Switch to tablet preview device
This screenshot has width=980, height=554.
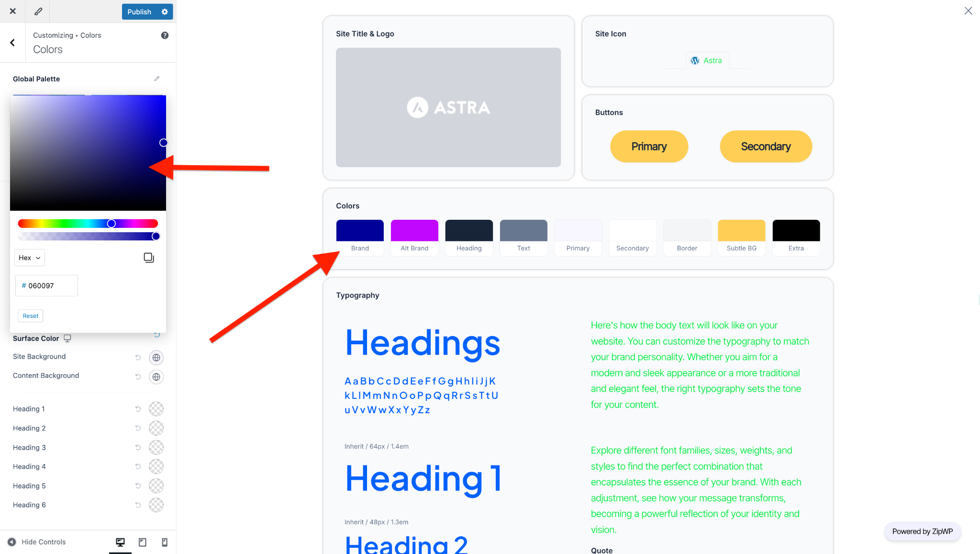(143, 542)
